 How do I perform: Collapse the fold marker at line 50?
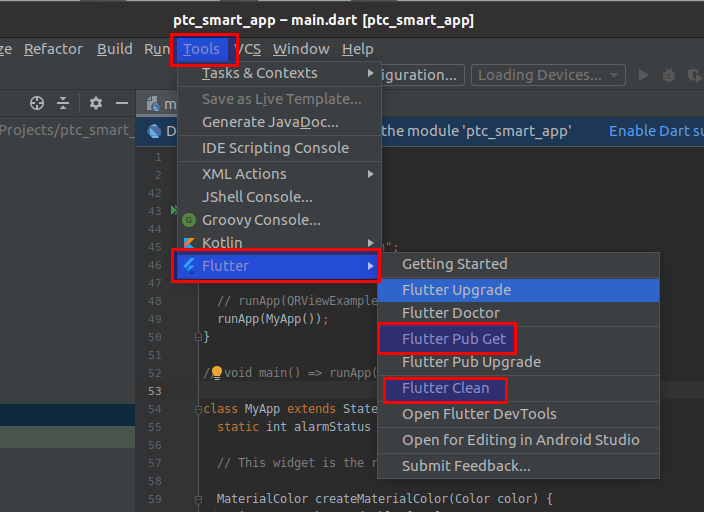click(x=198, y=337)
